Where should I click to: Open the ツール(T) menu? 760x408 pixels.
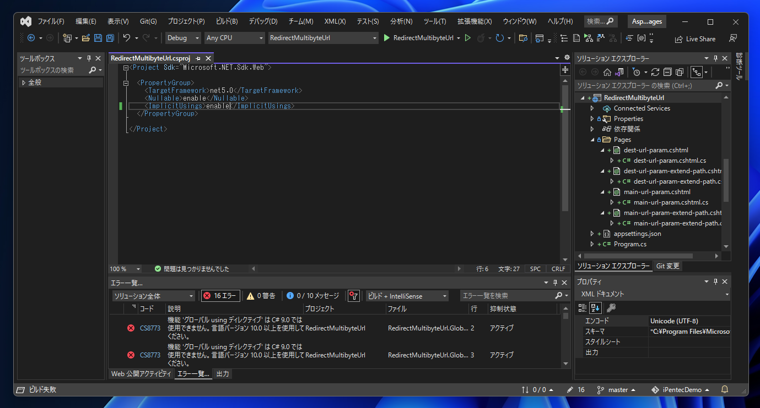click(434, 21)
